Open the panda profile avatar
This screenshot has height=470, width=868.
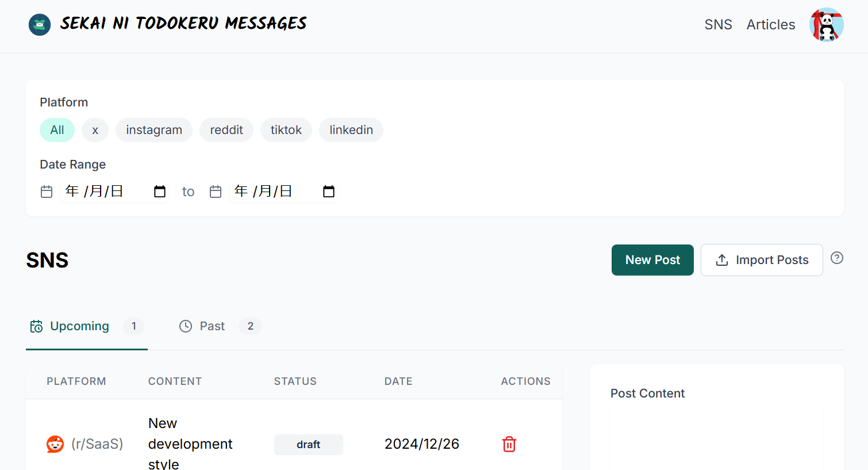click(826, 25)
